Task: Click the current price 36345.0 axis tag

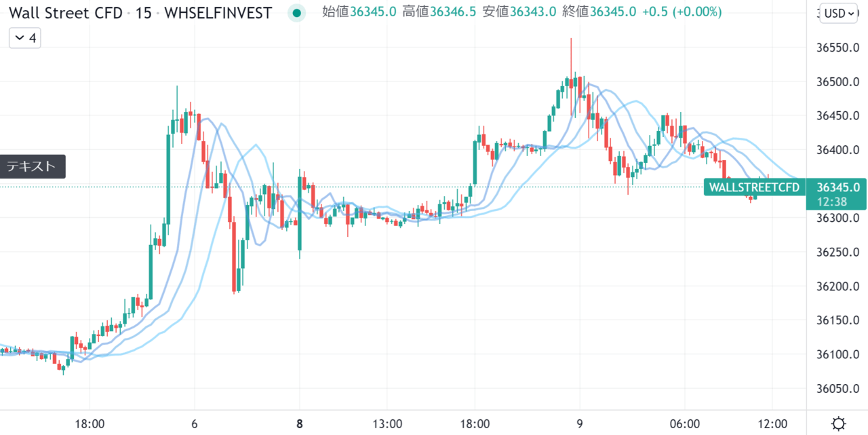Action: pos(837,194)
